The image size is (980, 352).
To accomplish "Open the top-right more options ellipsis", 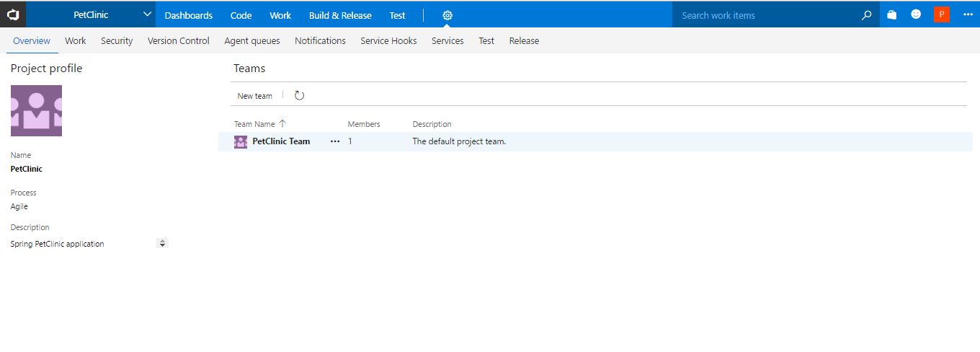I will [968, 15].
